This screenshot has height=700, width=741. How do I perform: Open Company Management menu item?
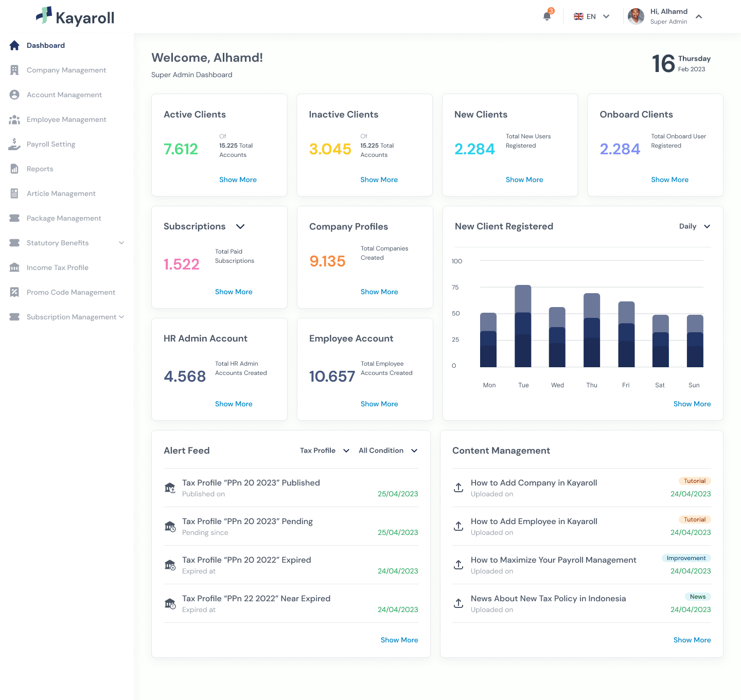click(67, 70)
